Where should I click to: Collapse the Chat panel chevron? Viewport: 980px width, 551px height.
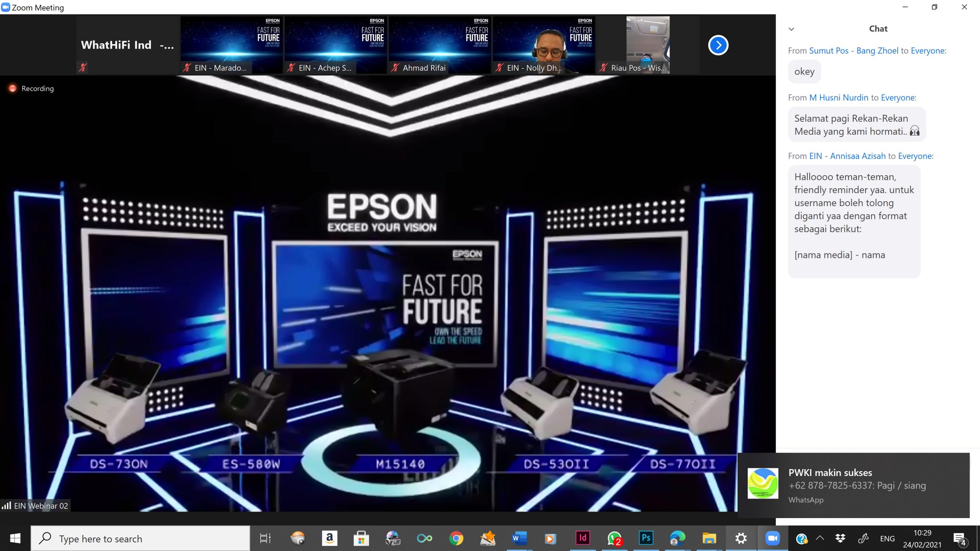click(x=791, y=29)
